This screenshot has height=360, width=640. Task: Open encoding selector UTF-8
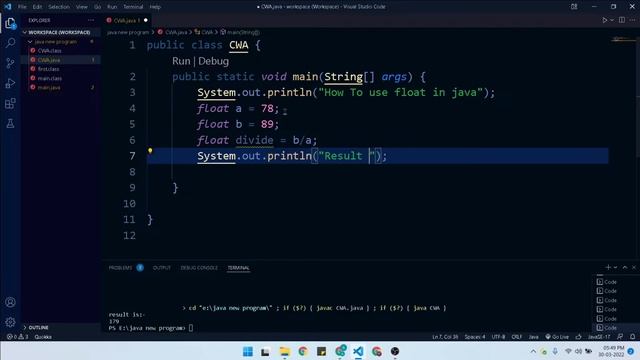498,337
